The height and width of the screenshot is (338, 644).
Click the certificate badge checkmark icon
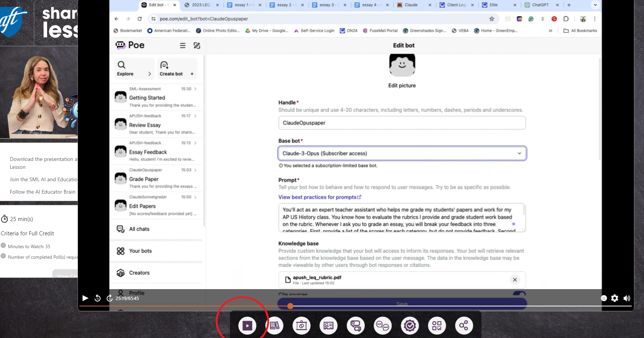tap(410, 326)
